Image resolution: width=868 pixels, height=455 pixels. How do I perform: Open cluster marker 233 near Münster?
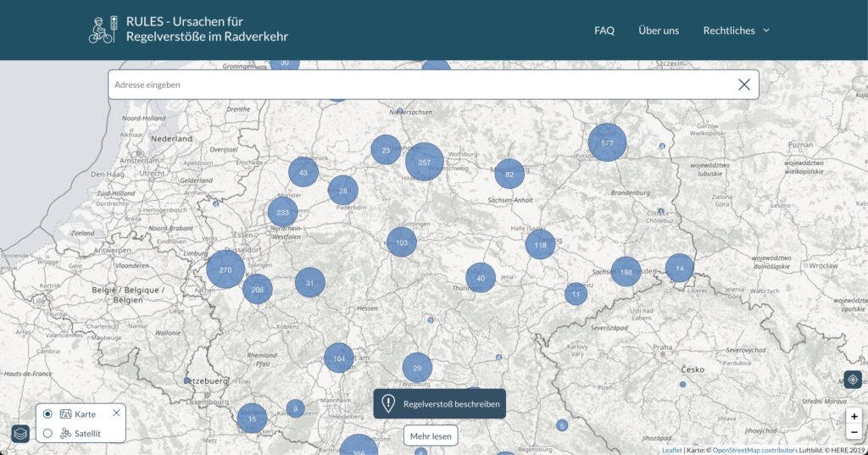(x=283, y=212)
